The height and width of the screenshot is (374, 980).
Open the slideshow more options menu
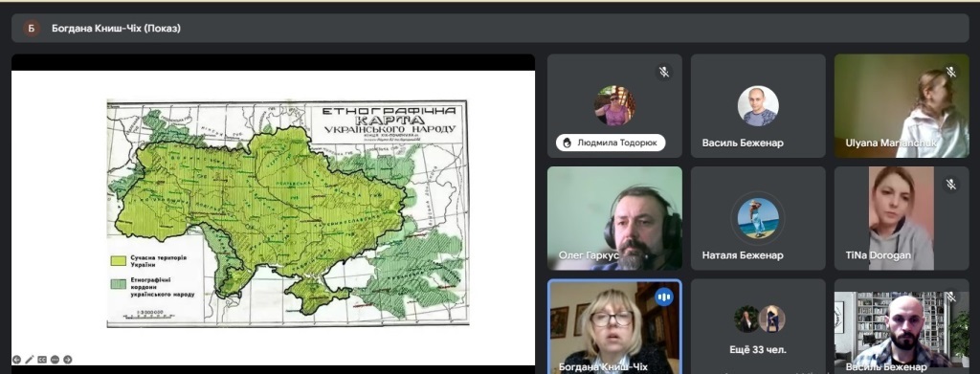pyautogui.click(x=55, y=360)
